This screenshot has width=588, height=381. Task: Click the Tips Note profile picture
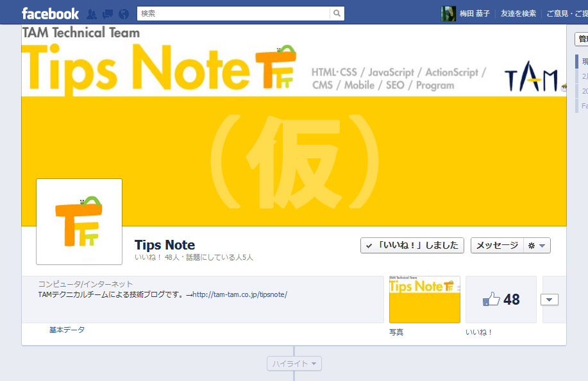(79, 222)
